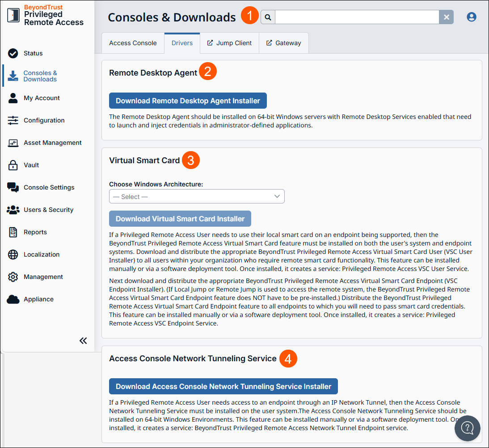Open the Vault section icon
Image resolution: width=489 pixels, height=448 pixels.
coord(13,165)
